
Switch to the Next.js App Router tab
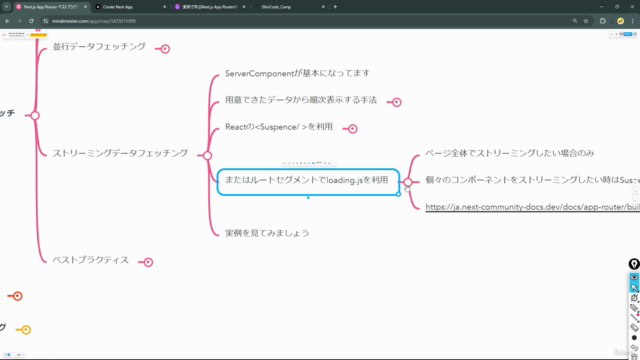pyautogui.click(x=51, y=7)
